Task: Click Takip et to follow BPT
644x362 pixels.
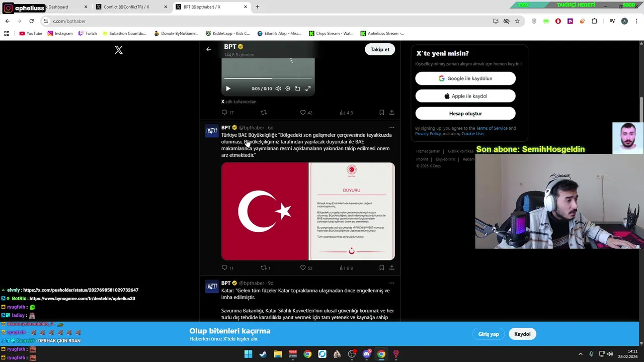Action: pyautogui.click(x=380, y=49)
